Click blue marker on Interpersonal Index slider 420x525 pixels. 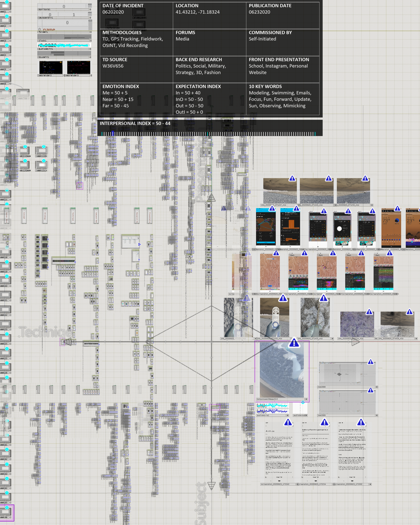click(113, 133)
